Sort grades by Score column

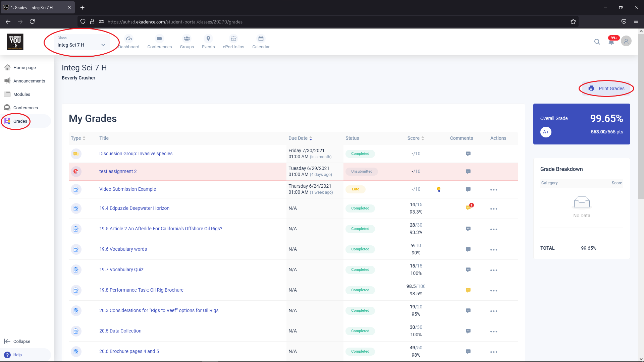pyautogui.click(x=416, y=138)
